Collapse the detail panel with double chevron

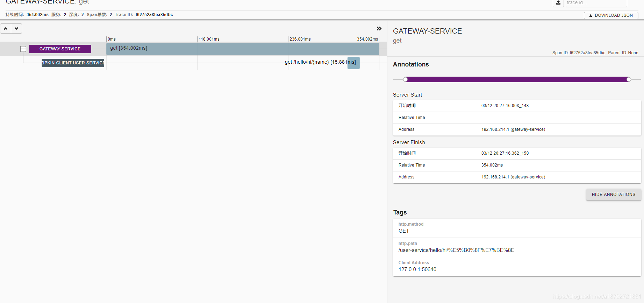tap(379, 29)
